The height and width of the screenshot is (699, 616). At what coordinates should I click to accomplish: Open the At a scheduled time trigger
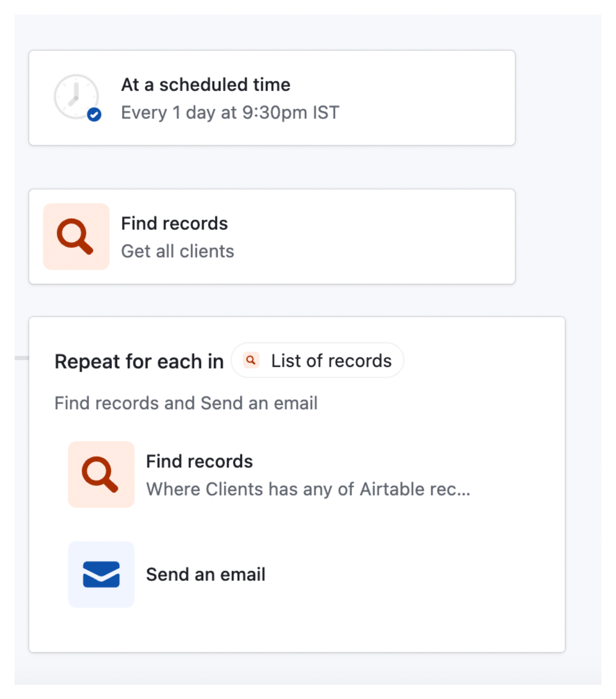(x=272, y=96)
